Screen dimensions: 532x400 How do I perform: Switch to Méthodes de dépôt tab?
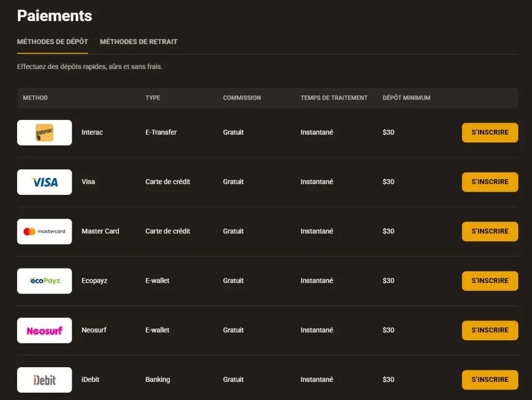coord(52,42)
